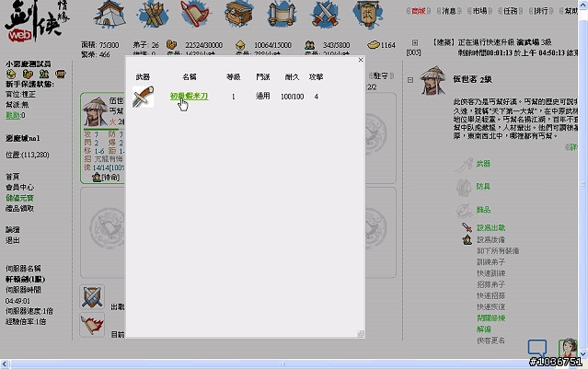588x369 pixels.
Task: Click the 快速招募 option
Action: pos(490,295)
